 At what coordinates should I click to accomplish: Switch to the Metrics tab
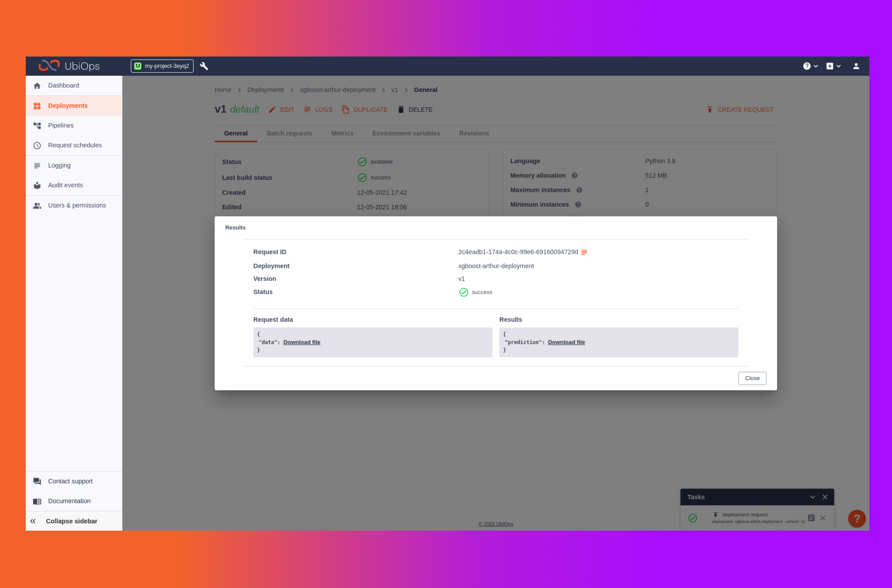click(x=342, y=133)
